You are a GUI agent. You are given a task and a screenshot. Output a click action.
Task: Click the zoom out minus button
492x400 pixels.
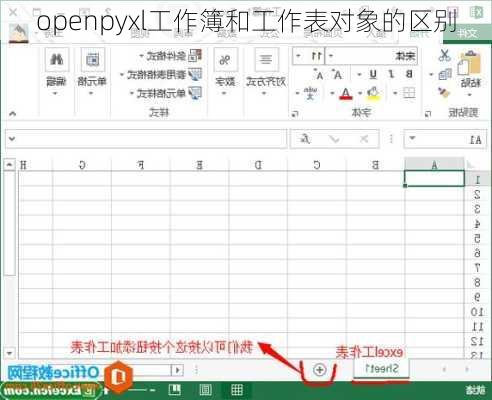tap(152, 390)
